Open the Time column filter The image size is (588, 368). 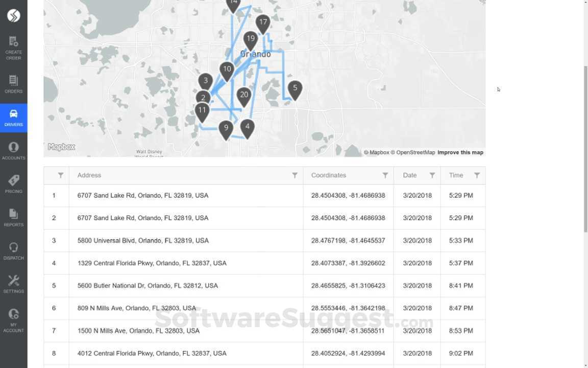[x=477, y=175]
